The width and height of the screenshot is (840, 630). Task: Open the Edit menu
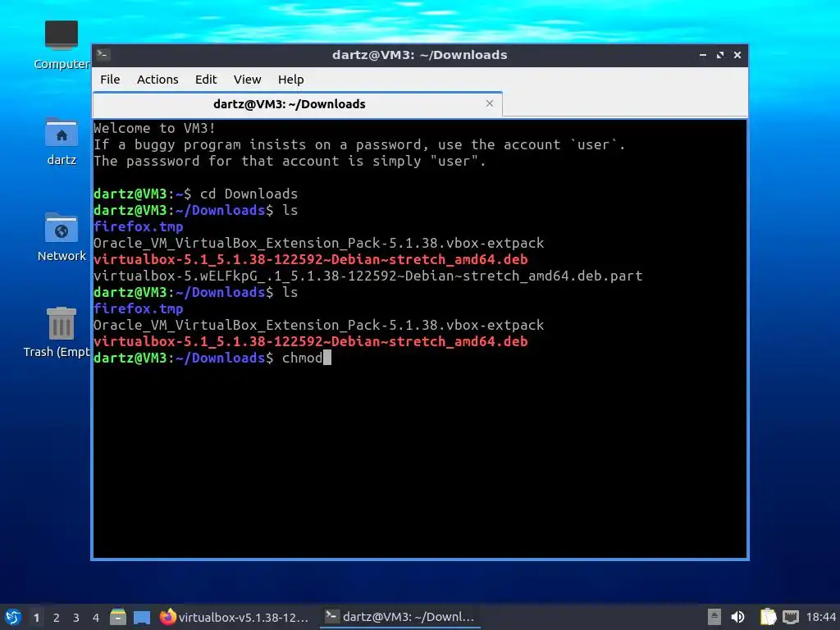[206, 80]
